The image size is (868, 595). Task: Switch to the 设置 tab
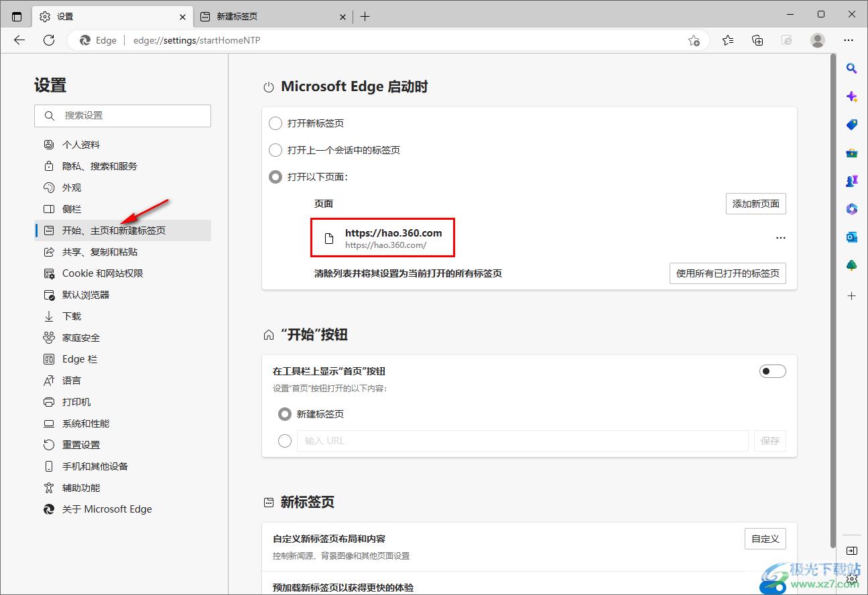coord(112,17)
